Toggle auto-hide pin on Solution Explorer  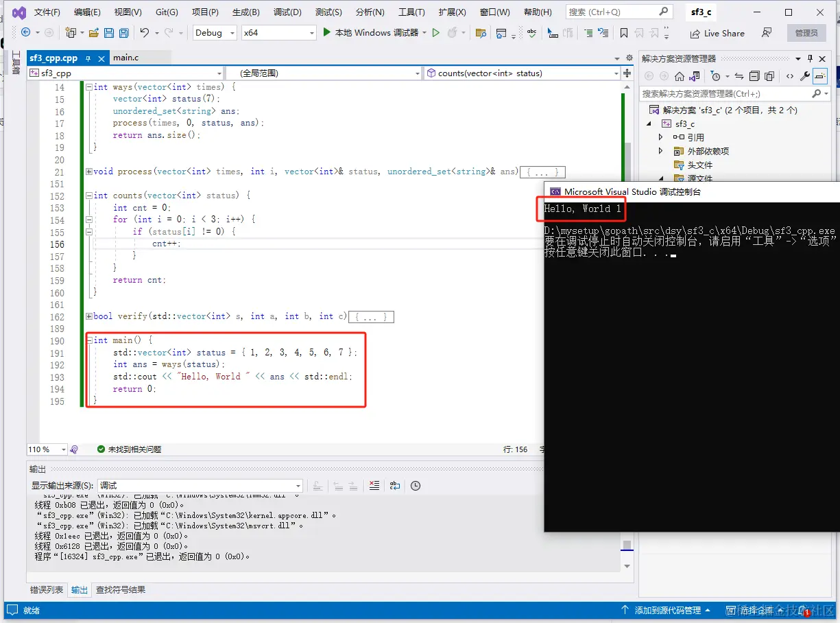[x=811, y=58]
